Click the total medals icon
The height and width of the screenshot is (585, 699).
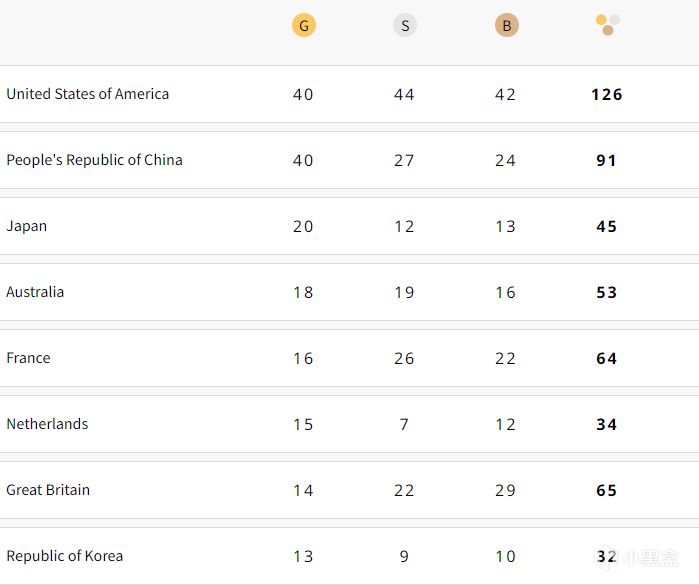[x=607, y=24]
